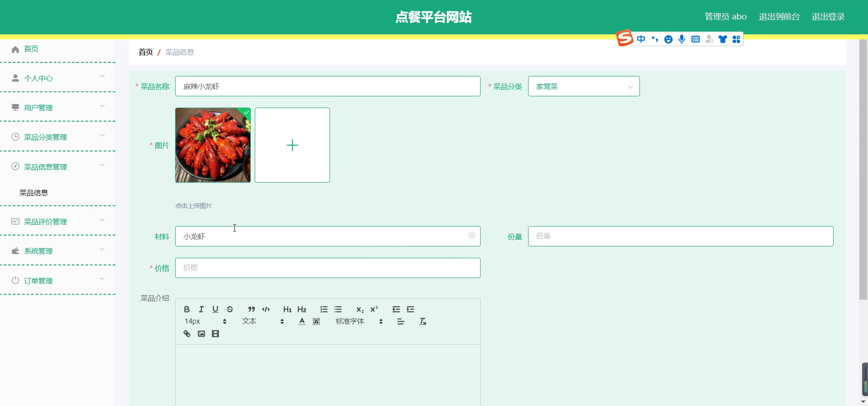Increase indent in the editor

(410, 309)
